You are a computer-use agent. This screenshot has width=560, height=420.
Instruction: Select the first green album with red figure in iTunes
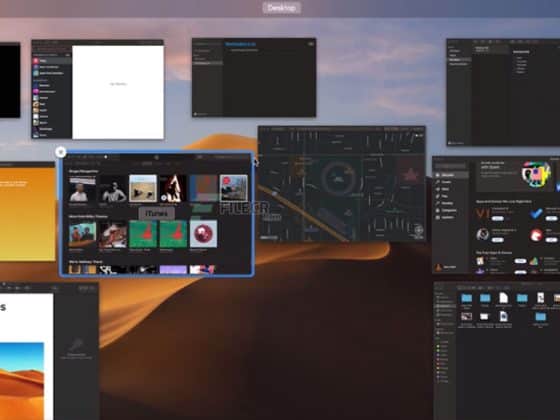point(143,234)
